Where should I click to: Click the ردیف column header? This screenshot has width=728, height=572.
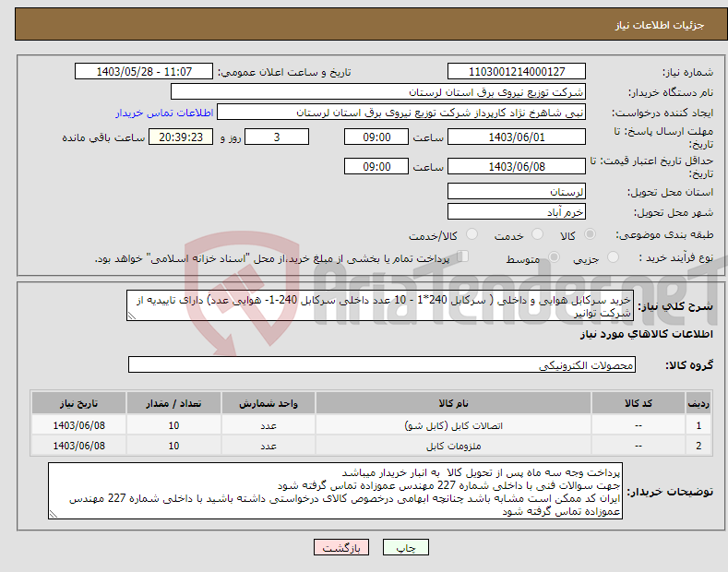tap(698, 403)
